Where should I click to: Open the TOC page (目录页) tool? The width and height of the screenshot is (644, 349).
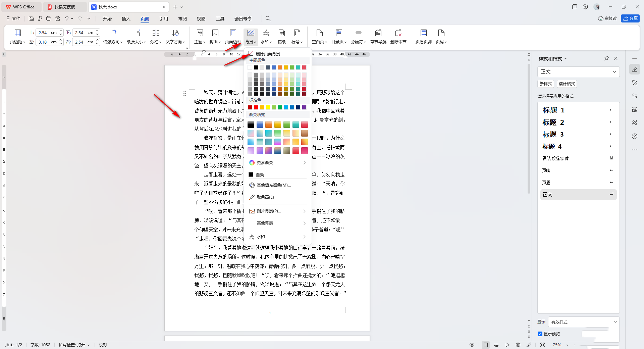(x=339, y=37)
